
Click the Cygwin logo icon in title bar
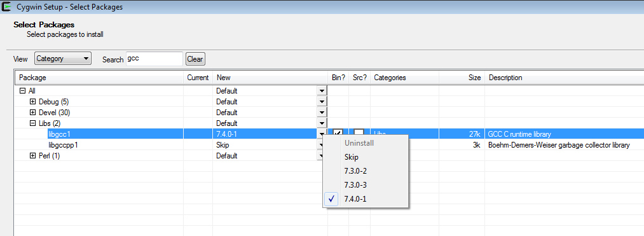click(x=6, y=6)
